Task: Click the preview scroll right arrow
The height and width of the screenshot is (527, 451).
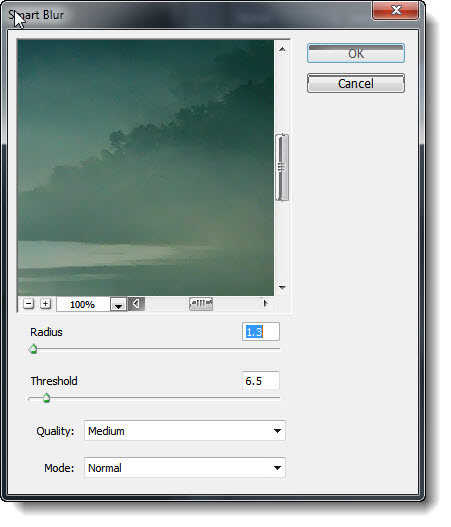Action: (265, 303)
